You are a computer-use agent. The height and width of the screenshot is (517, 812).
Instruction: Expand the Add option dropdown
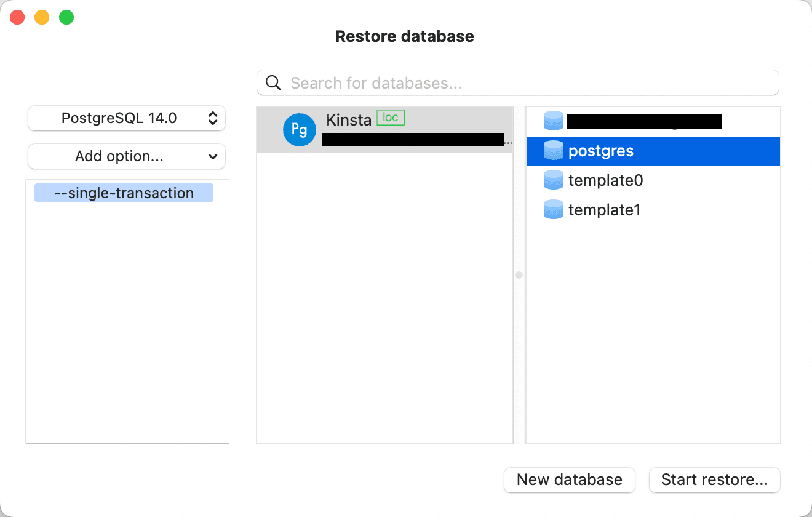(x=126, y=156)
